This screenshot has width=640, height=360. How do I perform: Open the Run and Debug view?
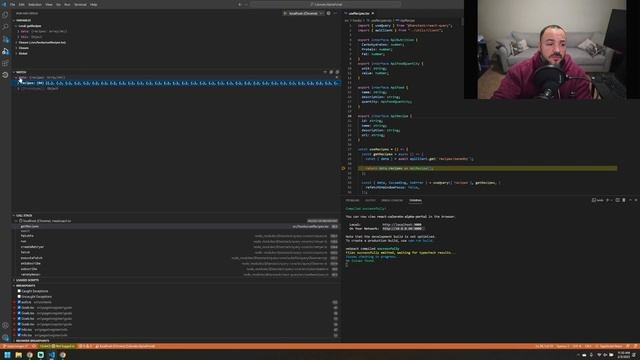click(x=5, y=51)
